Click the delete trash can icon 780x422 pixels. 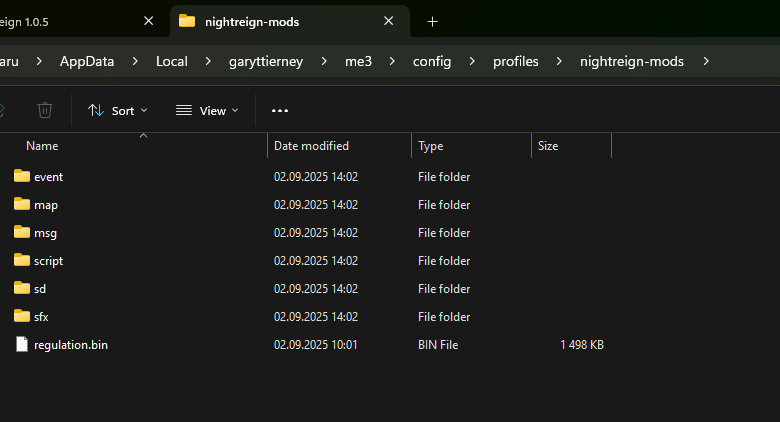pyautogui.click(x=45, y=110)
